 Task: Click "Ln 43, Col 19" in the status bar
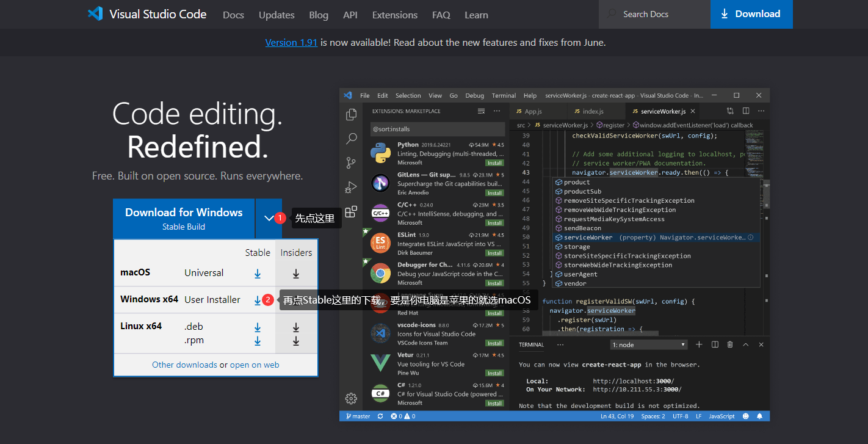click(x=617, y=416)
